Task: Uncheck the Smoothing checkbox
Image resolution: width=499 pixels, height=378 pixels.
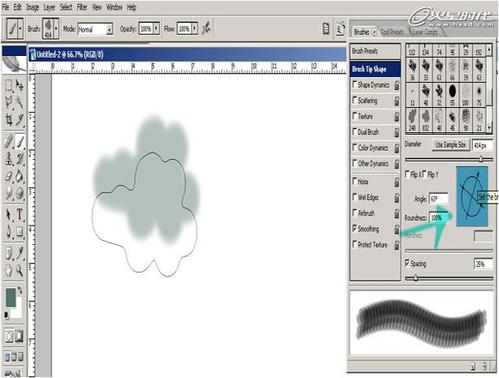Action: (355, 228)
